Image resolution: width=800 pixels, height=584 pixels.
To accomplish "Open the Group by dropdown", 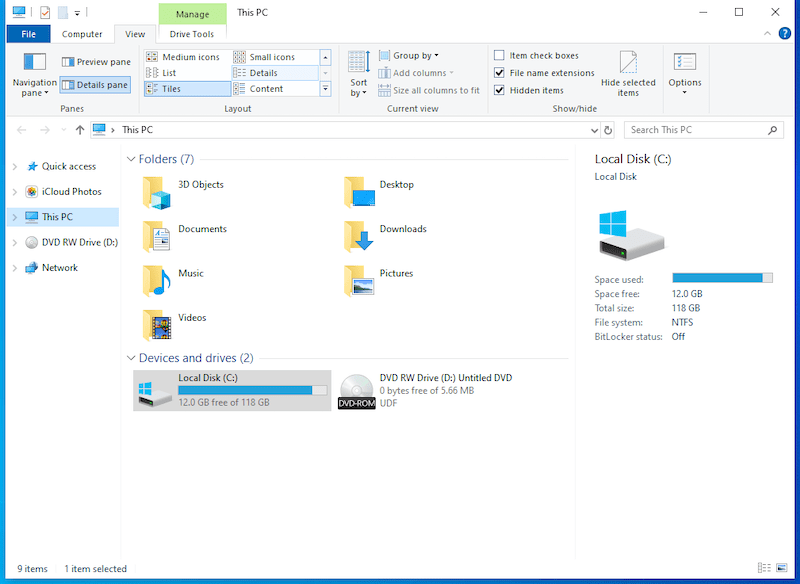I will (408, 55).
